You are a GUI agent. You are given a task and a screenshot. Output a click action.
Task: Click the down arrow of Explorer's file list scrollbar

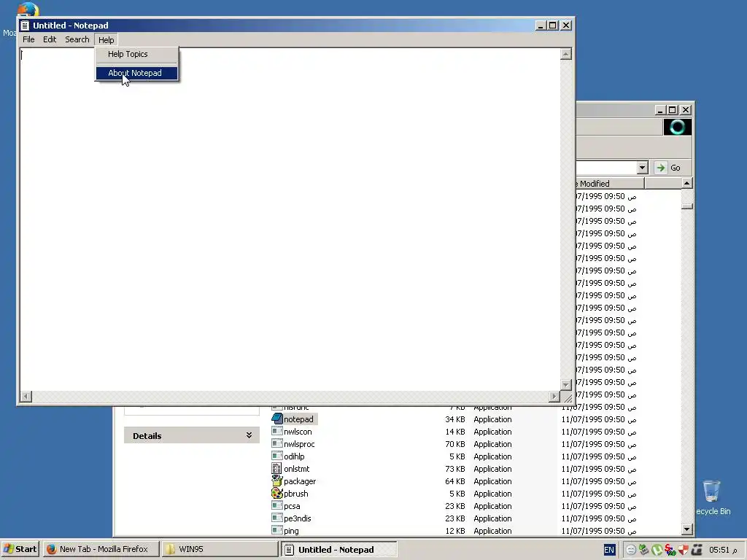click(686, 529)
